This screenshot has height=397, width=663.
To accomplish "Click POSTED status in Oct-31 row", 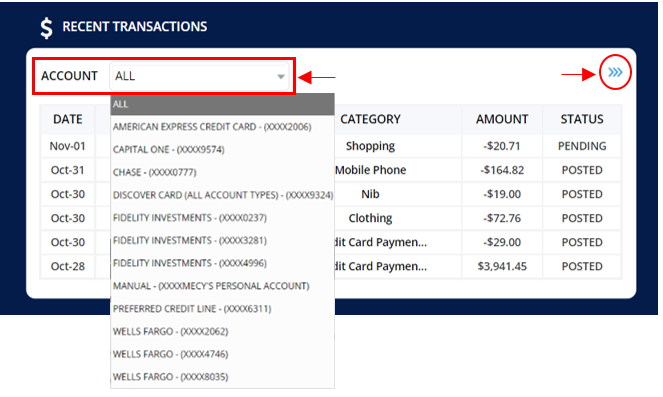I will tap(582, 170).
